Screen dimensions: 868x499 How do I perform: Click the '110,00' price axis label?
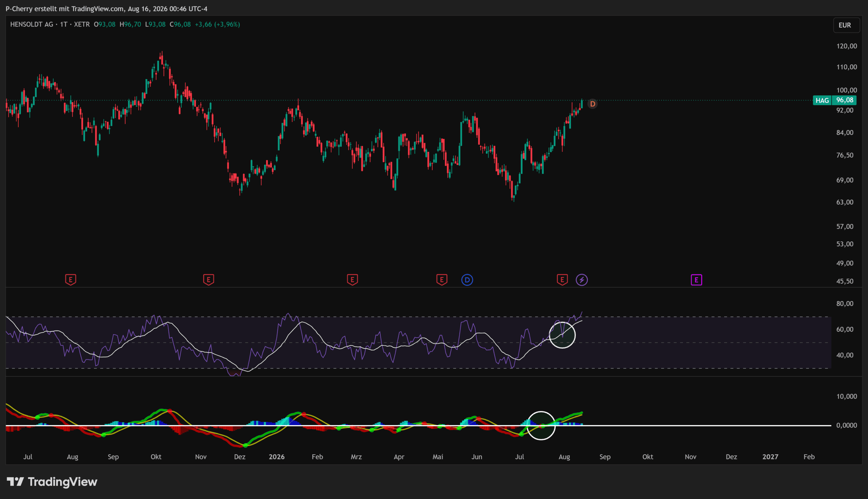point(846,67)
